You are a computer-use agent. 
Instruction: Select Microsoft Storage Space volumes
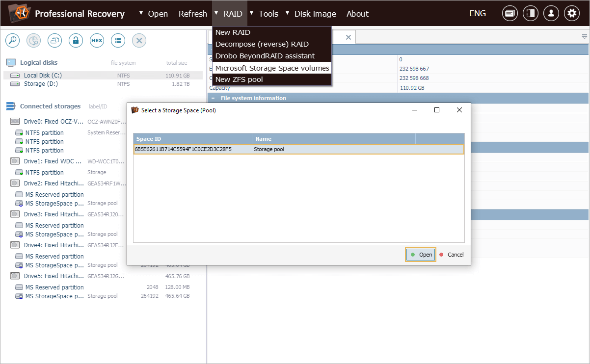272,68
